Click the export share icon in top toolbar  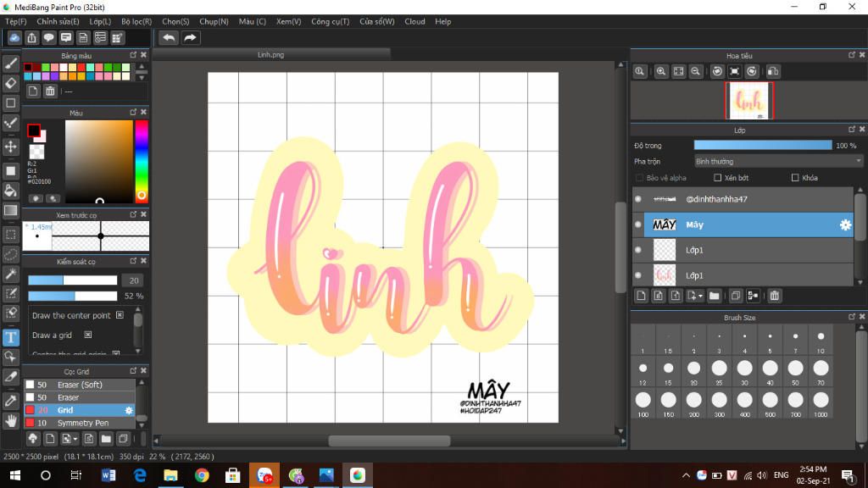(31, 37)
